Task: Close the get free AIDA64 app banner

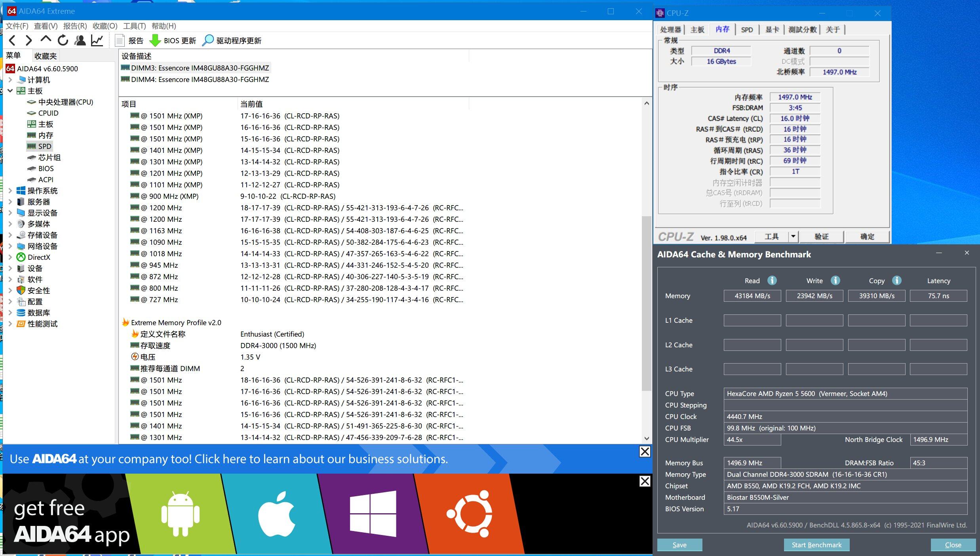Action: pyautogui.click(x=645, y=481)
